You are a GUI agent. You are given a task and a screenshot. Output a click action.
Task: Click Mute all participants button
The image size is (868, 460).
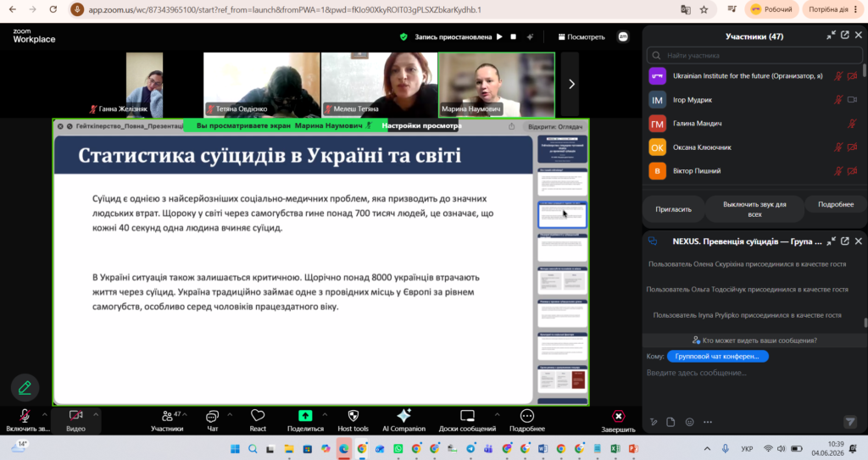click(x=754, y=209)
